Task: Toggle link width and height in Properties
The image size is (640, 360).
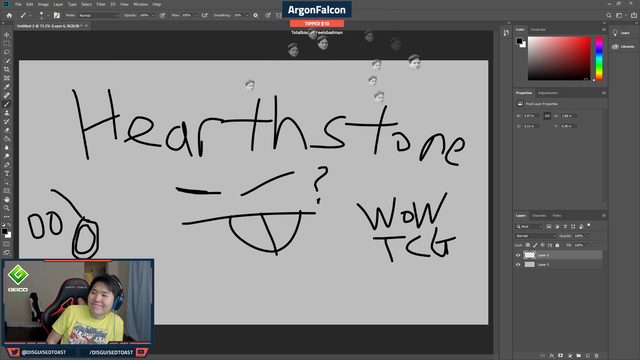Action: tap(547, 116)
